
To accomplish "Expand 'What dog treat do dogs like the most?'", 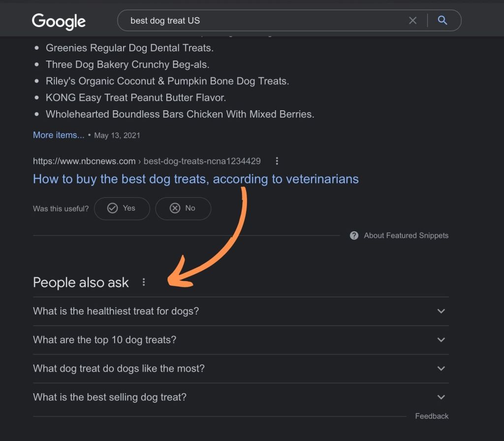I will [241, 368].
